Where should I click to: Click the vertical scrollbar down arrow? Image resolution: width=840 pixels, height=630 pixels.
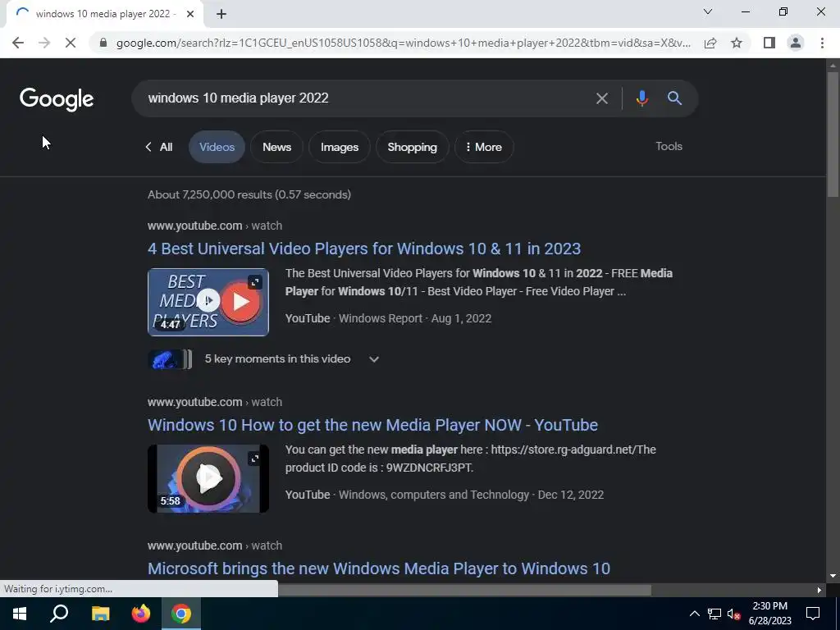tap(833, 576)
